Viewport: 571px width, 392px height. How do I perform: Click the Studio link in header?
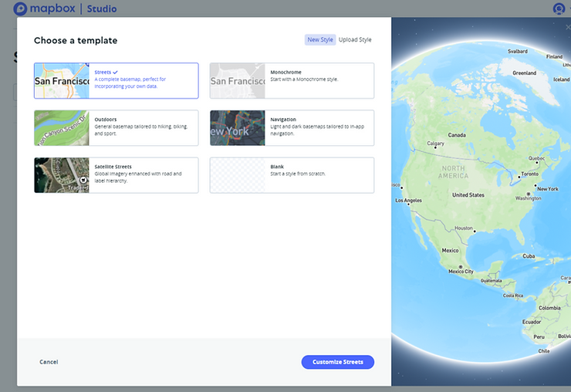point(102,8)
